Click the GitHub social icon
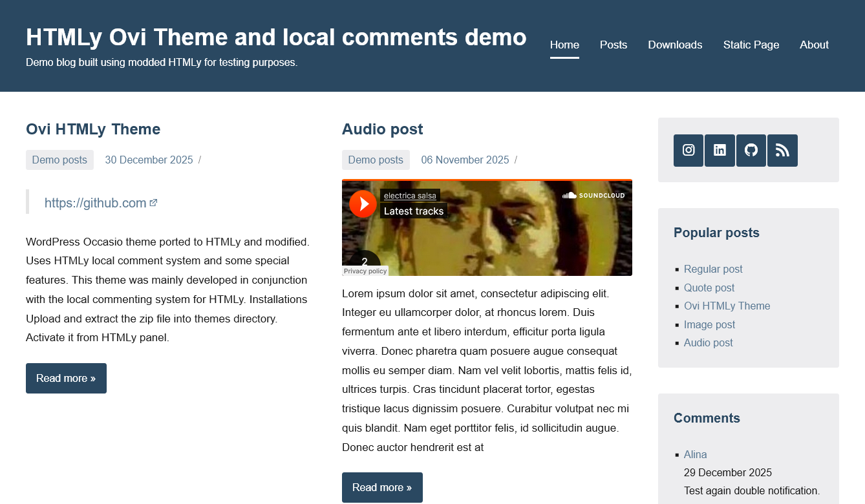The width and height of the screenshot is (865, 504). coord(751,151)
